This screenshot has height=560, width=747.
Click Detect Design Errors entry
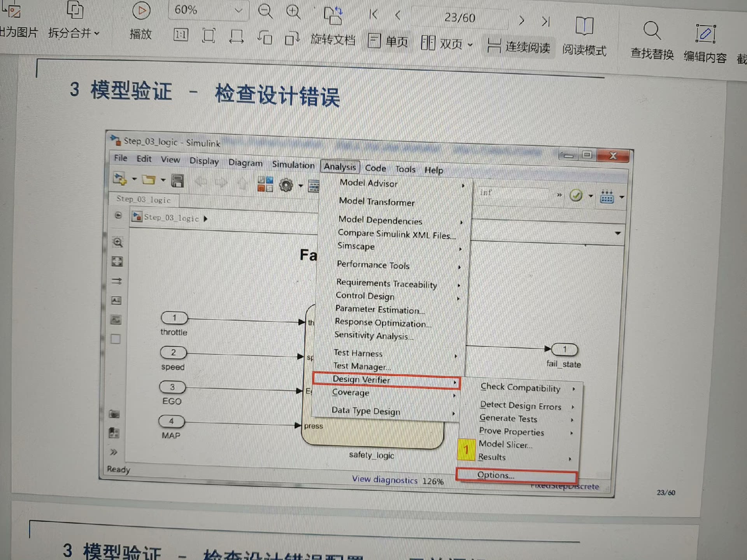[521, 406]
